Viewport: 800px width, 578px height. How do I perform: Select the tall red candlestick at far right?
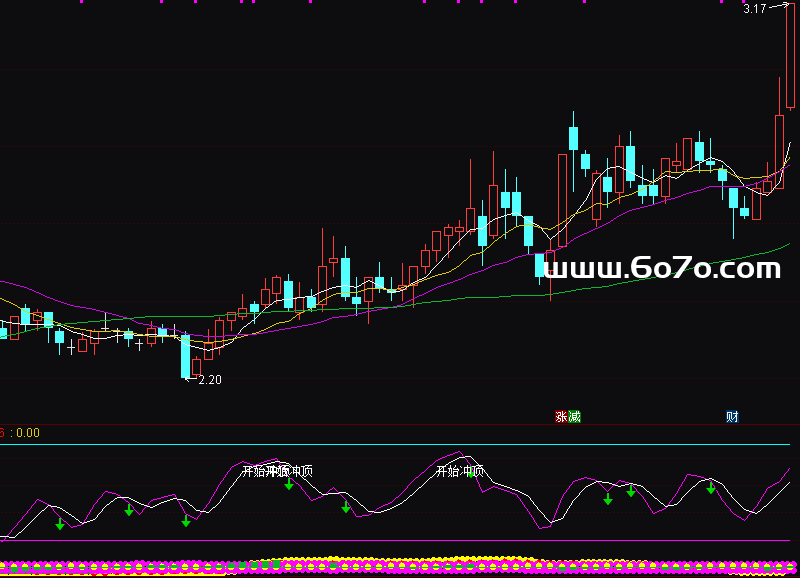(789, 55)
